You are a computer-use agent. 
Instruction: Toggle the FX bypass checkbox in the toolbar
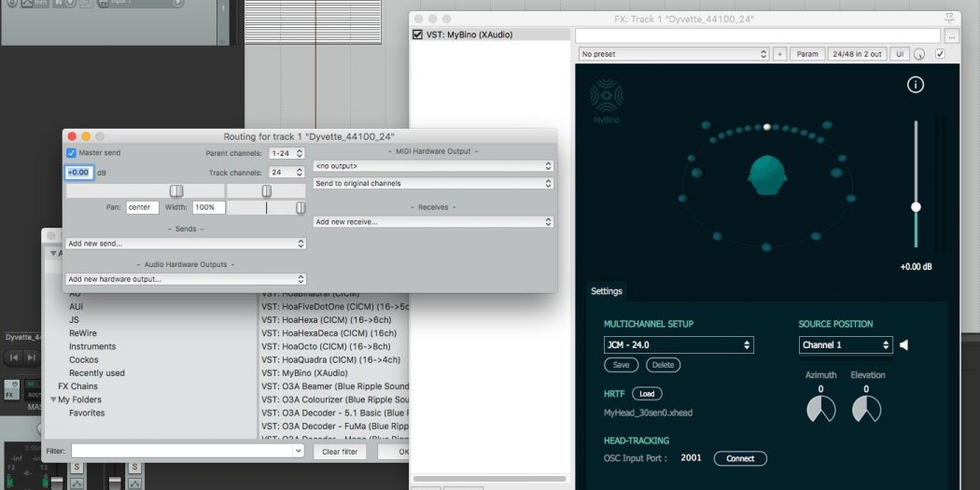(x=940, y=54)
